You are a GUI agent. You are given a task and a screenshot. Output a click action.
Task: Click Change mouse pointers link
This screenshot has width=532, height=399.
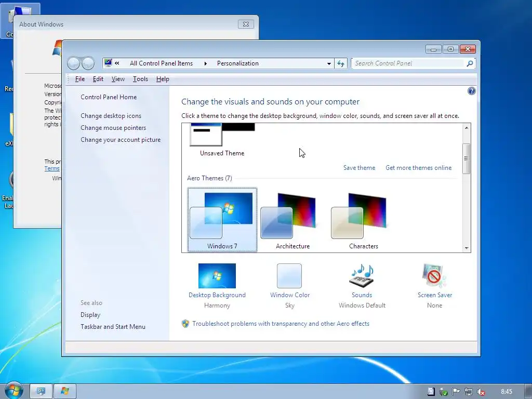point(113,128)
